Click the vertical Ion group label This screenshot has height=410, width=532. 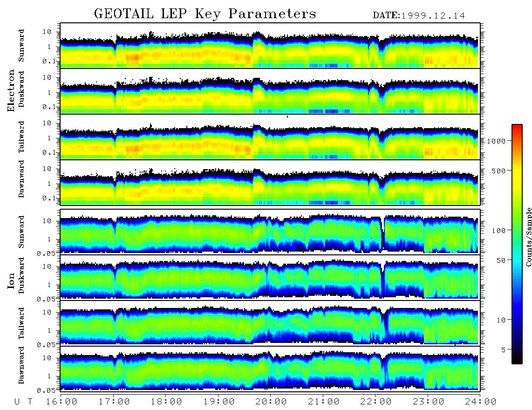[x=11, y=280]
